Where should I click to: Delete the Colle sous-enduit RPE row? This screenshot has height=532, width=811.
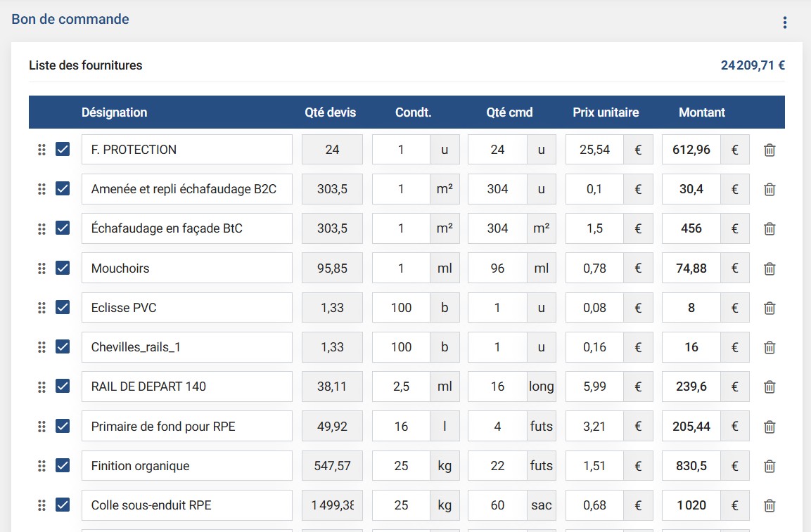point(770,505)
